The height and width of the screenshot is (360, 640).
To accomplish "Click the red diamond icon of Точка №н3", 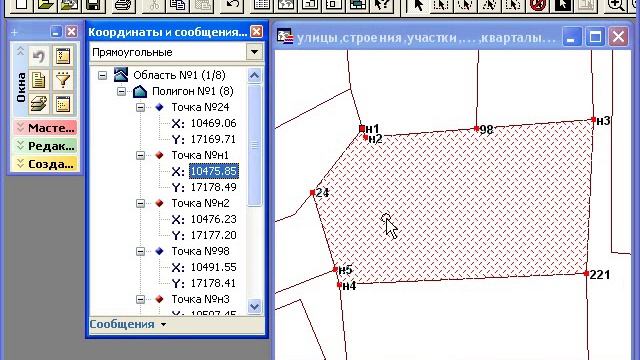I will click(x=159, y=299).
